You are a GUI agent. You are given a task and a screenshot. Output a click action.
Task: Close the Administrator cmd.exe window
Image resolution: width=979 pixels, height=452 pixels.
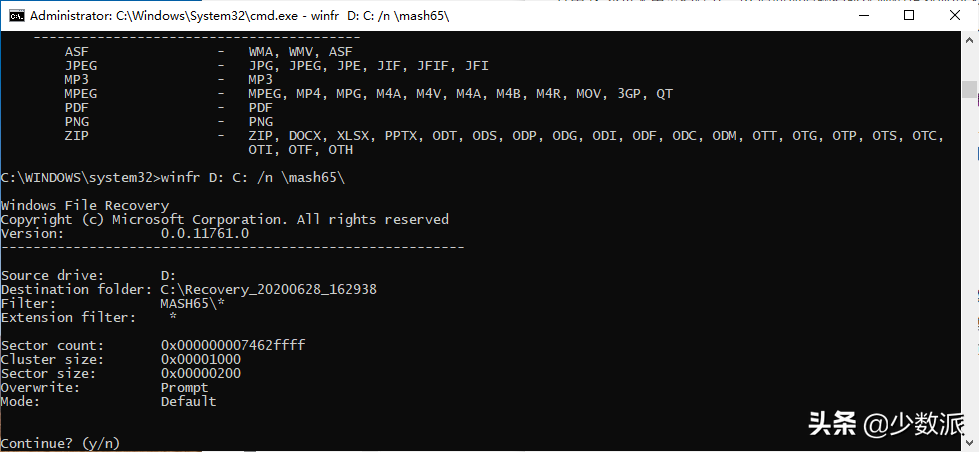tap(955, 15)
